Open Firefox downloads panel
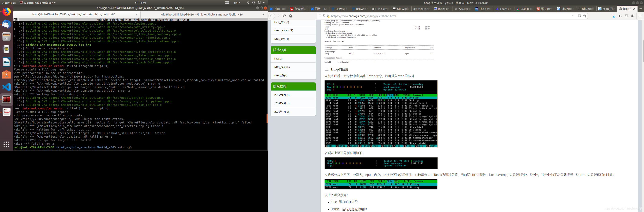644x212 pixels. pos(614,16)
